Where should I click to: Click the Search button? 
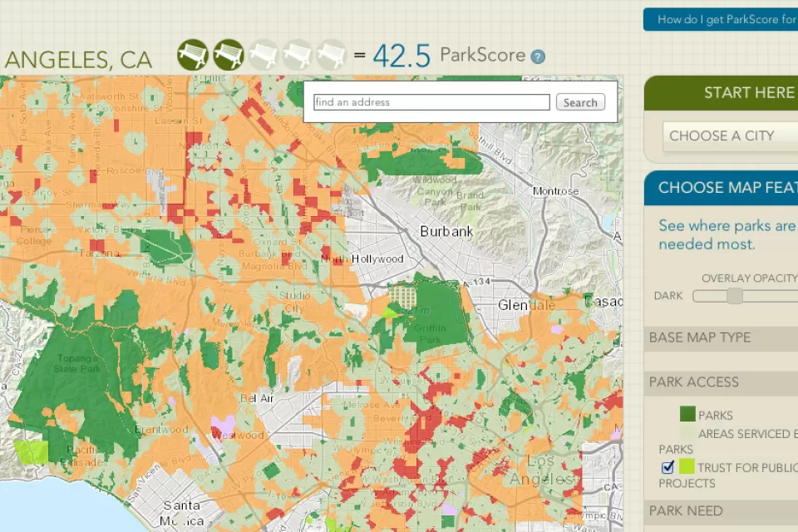[x=580, y=102]
